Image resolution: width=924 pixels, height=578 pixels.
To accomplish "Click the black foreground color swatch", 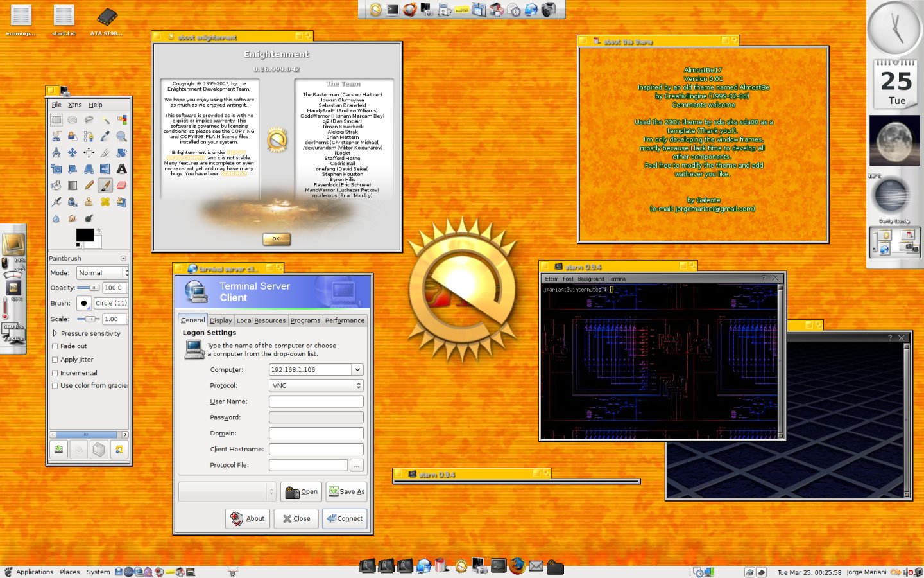I will click(x=85, y=235).
